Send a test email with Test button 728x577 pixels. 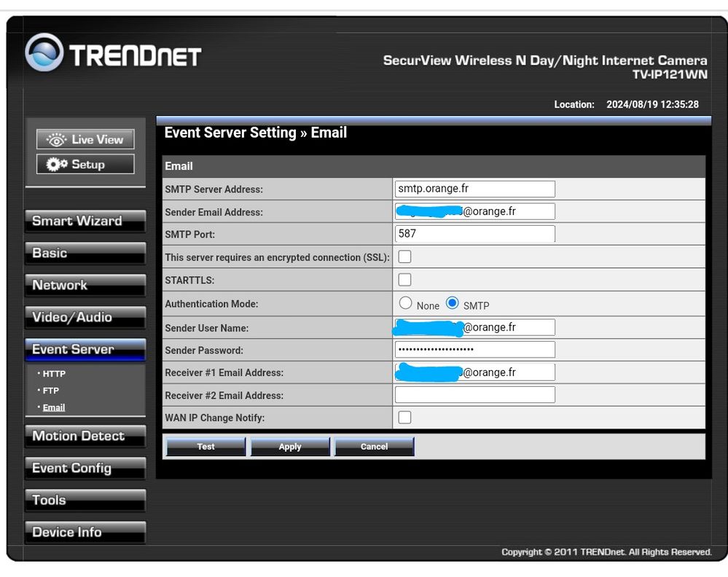point(206,447)
